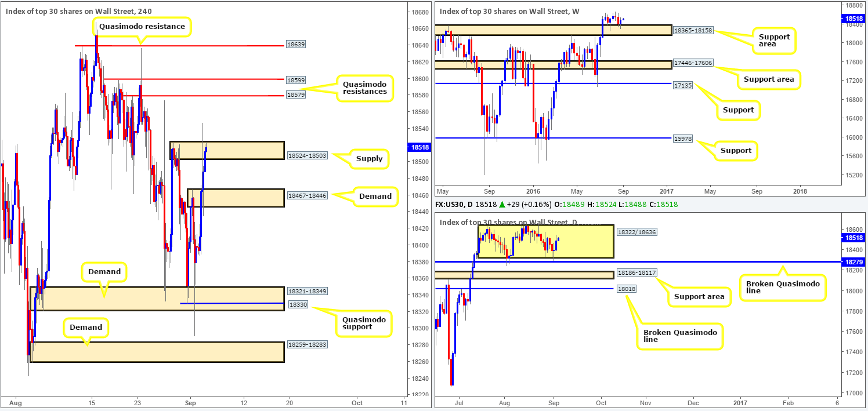Click the 'Support area' callout beside 17446-17606
Viewport: 868px width, 411px height.
pos(769,79)
